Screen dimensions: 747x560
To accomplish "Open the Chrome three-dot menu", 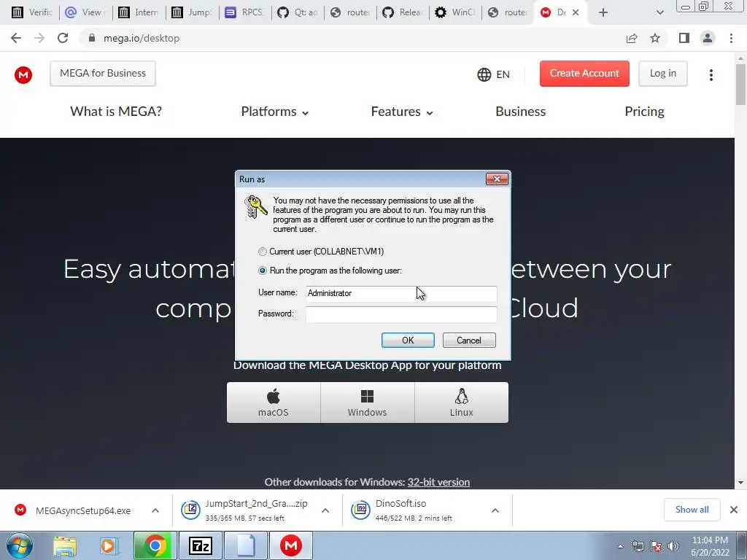I will 731,38.
